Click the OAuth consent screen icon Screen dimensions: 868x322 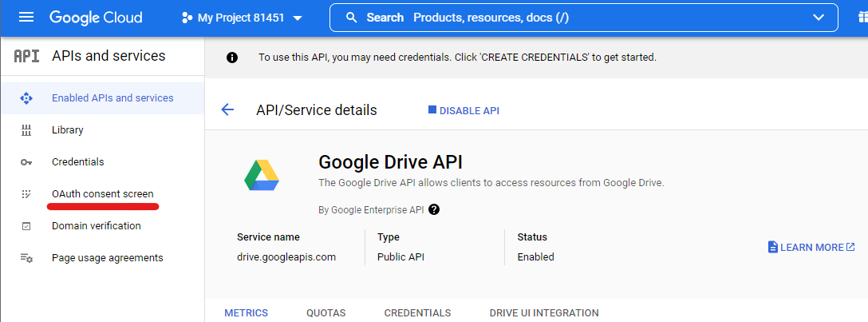click(26, 194)
